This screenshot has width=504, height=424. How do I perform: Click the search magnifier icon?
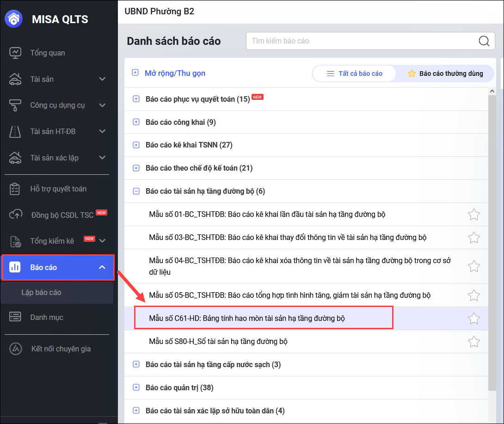[x=484, y=41]
